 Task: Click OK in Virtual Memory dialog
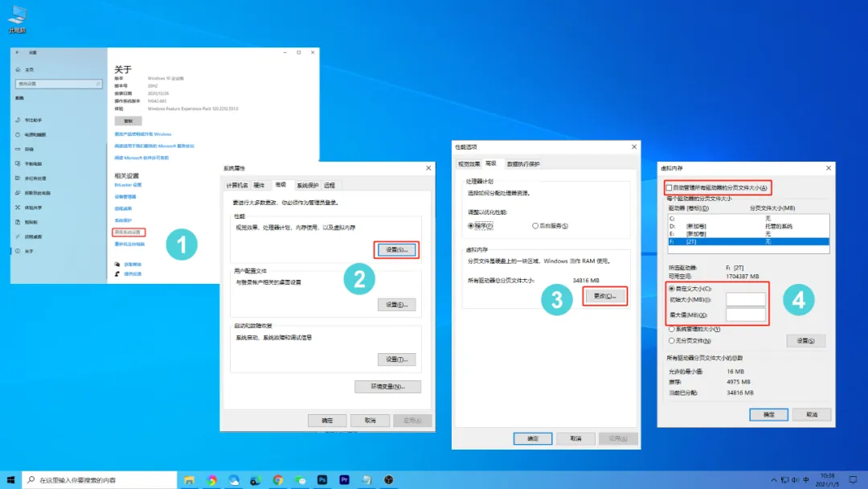(769, 414)
